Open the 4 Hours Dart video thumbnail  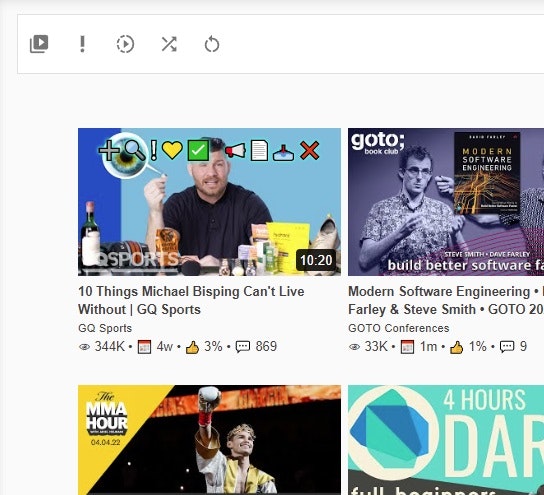[446, 440]
